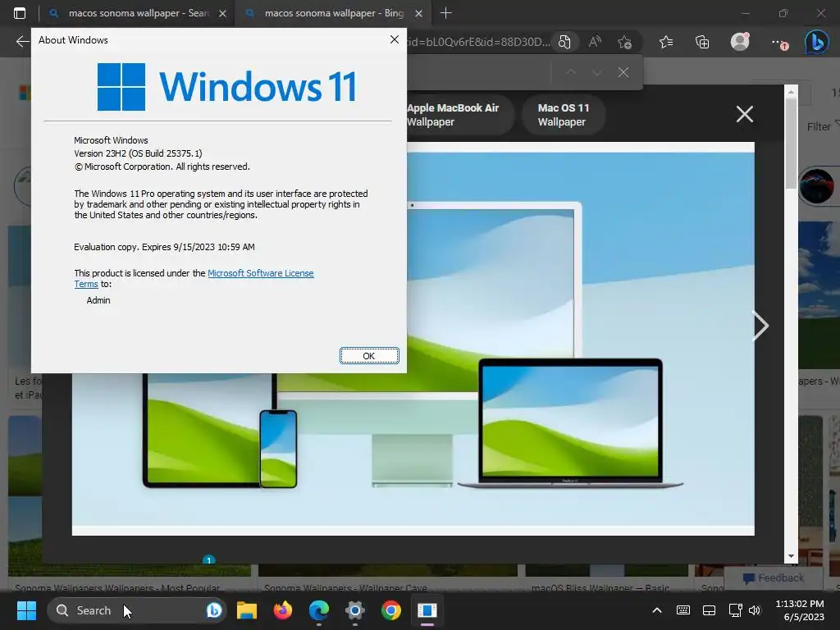This screenshot has height=630, width=840.
Task: Launch Google Chrome from the taskbar
Action: [x=391, y=610]
